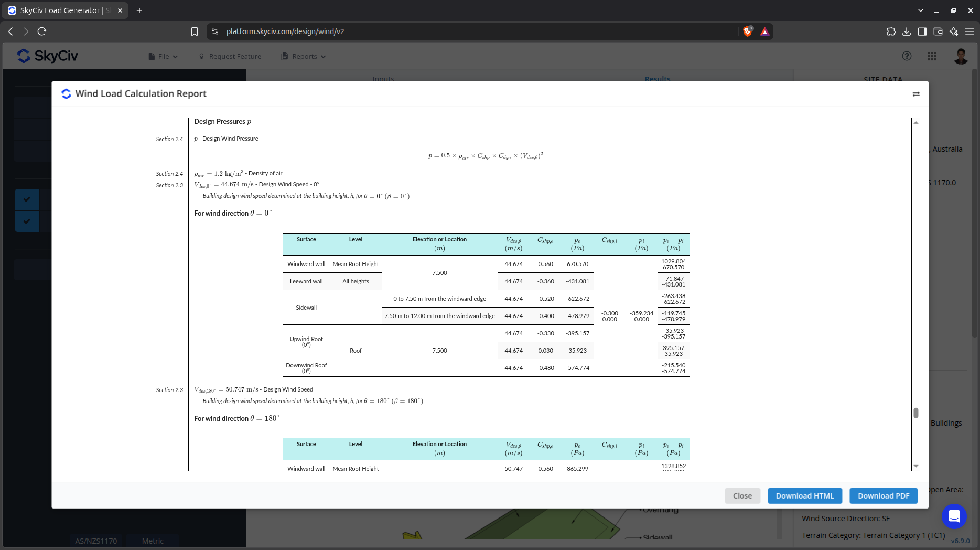Toggle the second checked checkbox in left sidebar
Image resolution: width=980 pixels, height=550 pixels.
tap(27, 221)
